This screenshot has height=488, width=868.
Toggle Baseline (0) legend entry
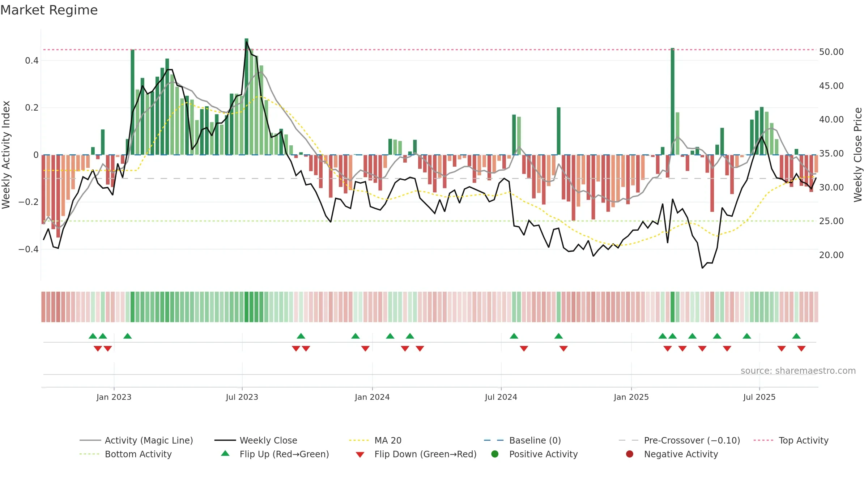(x=522, y=440)
